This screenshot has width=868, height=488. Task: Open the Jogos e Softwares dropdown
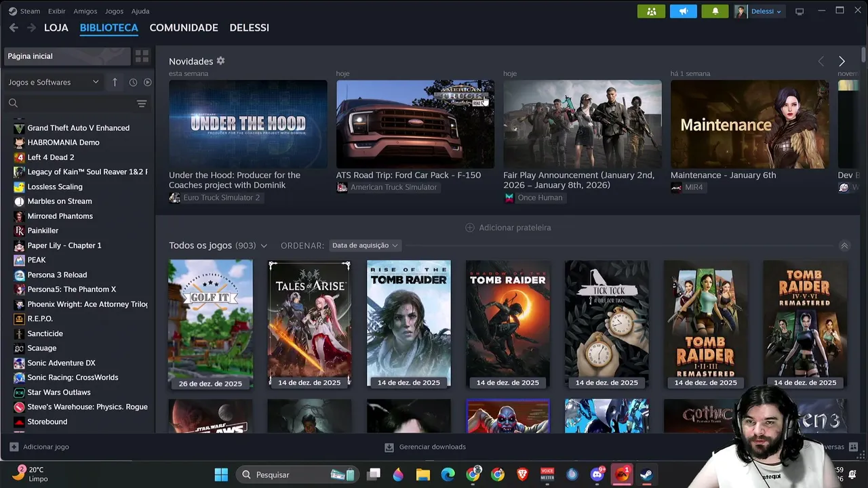54,82
